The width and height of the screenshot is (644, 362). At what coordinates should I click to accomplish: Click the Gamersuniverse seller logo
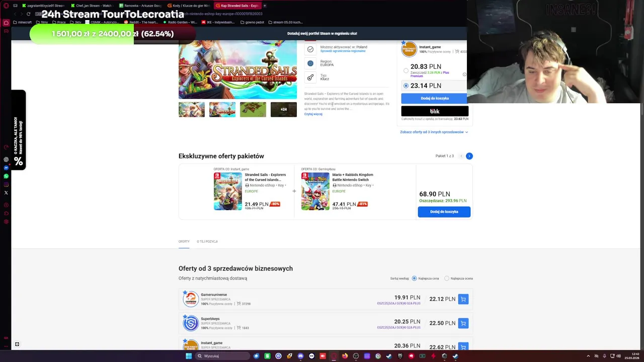(191, 299)
